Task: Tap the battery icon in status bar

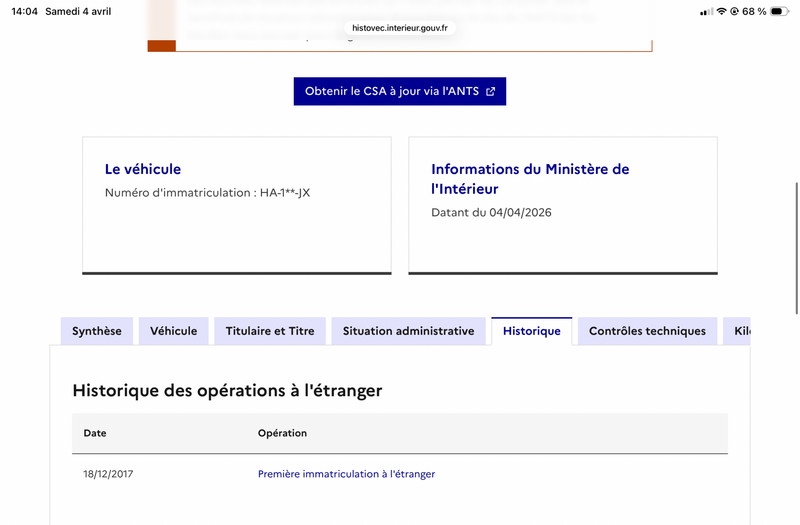Action: coord(779,11)
